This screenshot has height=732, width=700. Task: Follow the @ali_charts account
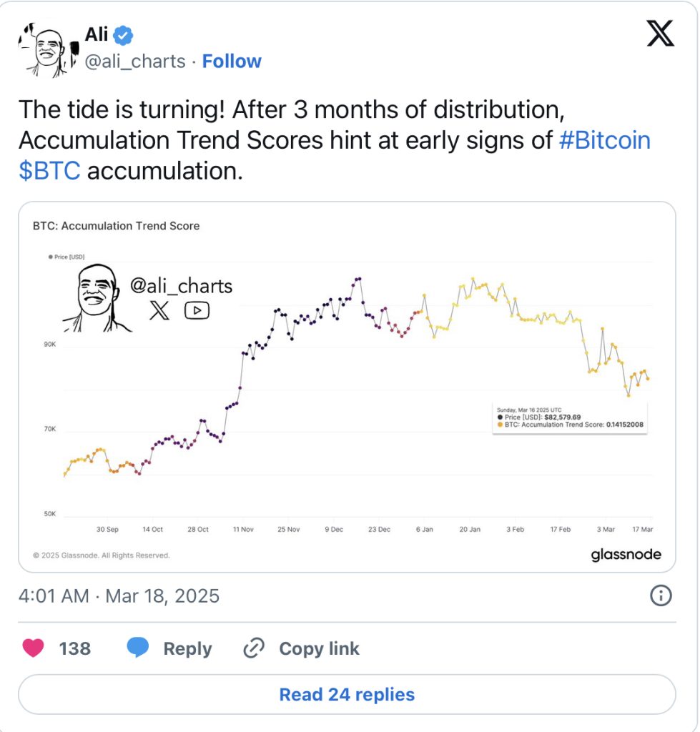pos(232,61)
